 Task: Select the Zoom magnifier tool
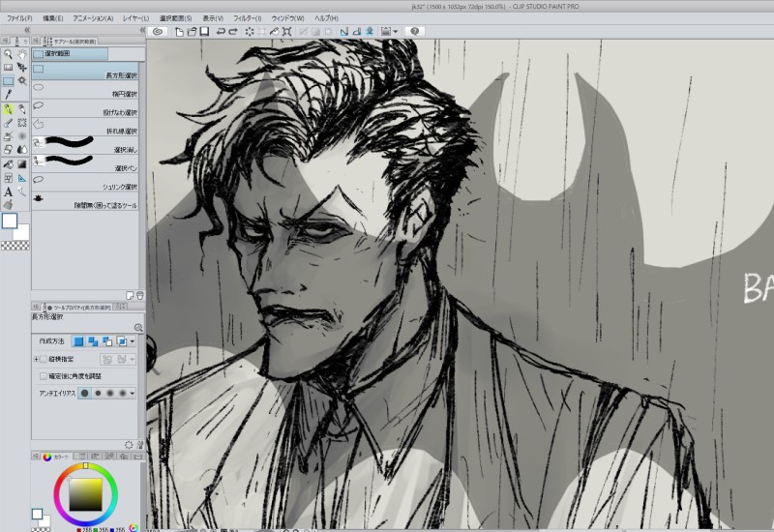pyautogui.click(x=8, y=54)
